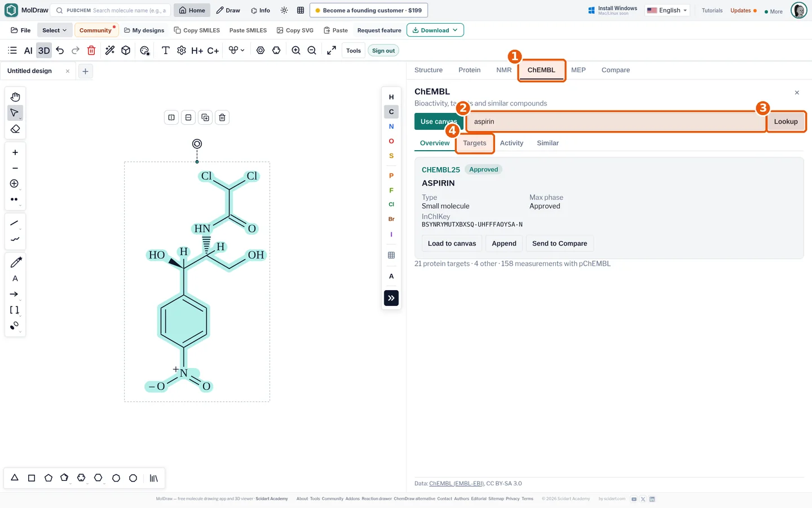Select the triangle cyclopropane ring shape
This screenshot has width=812, height=508.
tap(15, 478)
